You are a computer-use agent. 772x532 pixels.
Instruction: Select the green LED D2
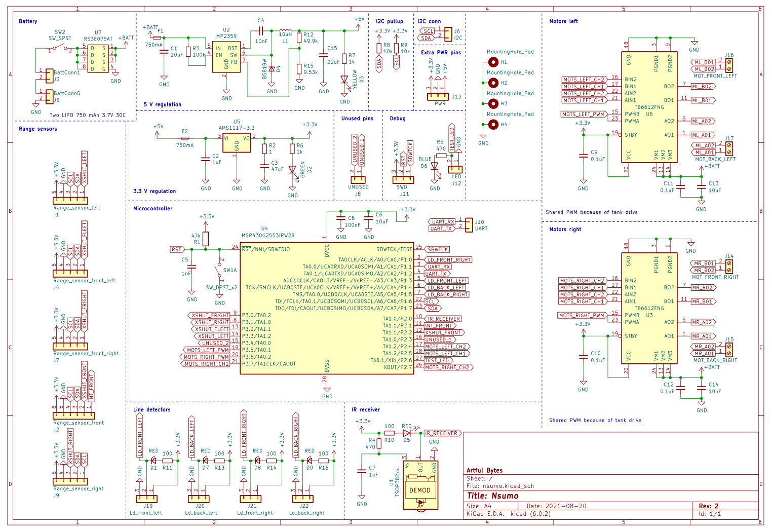292,170
